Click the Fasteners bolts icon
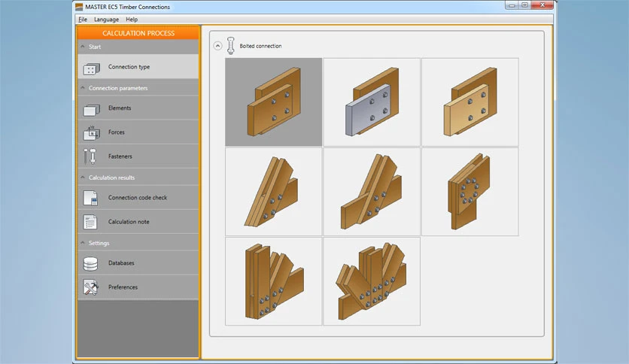629x364 pixels. tap(90, 156)
